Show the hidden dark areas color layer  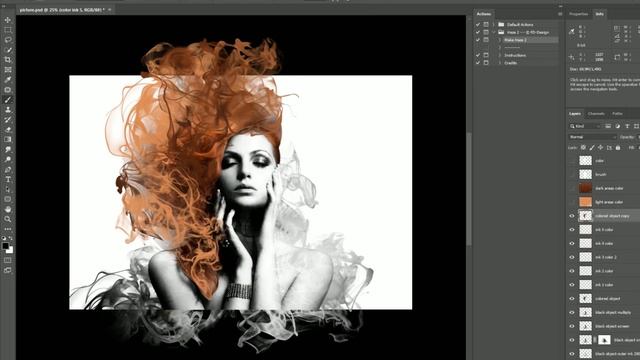[572, 188]
